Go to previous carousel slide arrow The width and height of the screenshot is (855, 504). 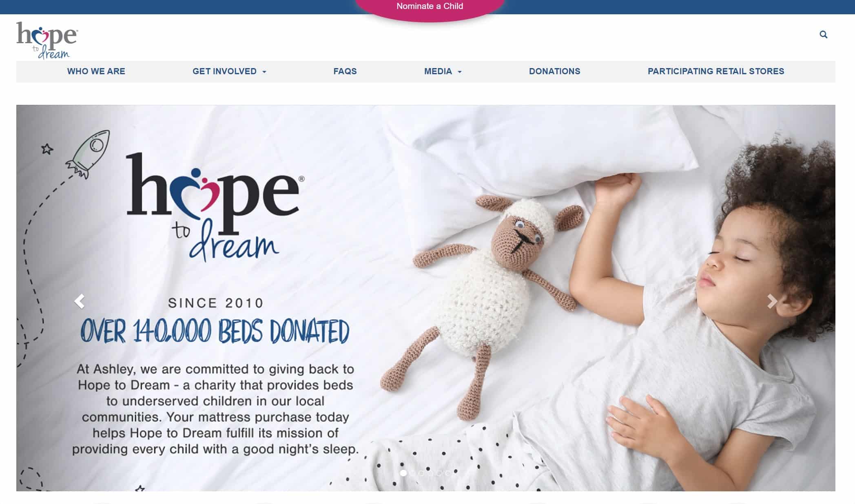(79, 301)
